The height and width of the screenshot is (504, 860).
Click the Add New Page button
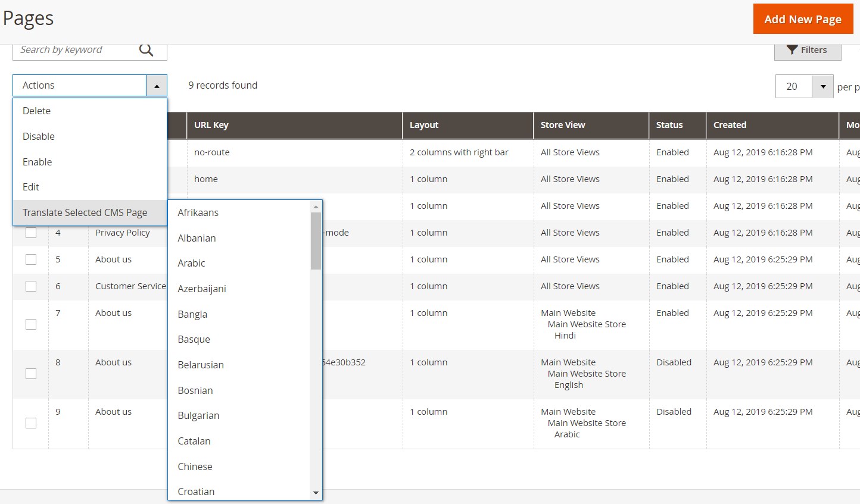(802, 20)
